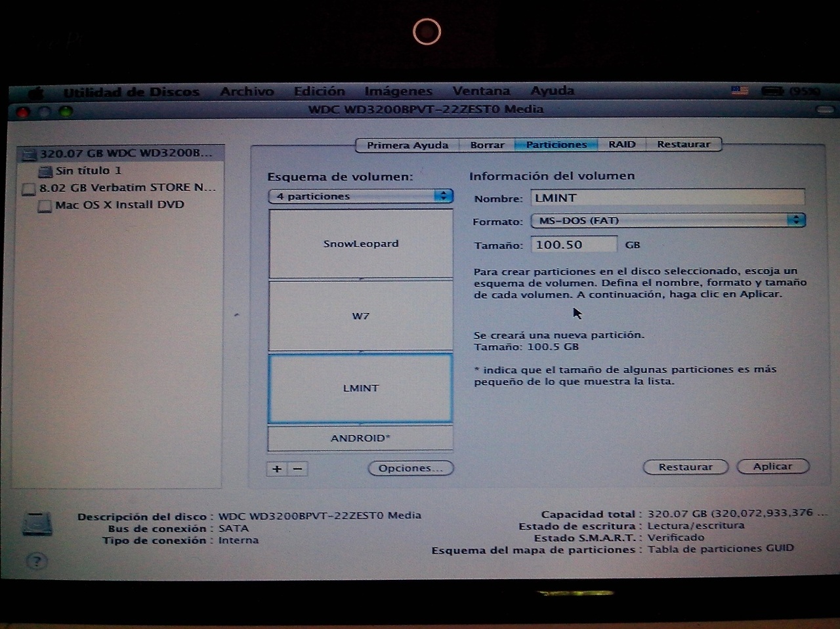
Task: Open the Archivo menu
Action: 247,92
